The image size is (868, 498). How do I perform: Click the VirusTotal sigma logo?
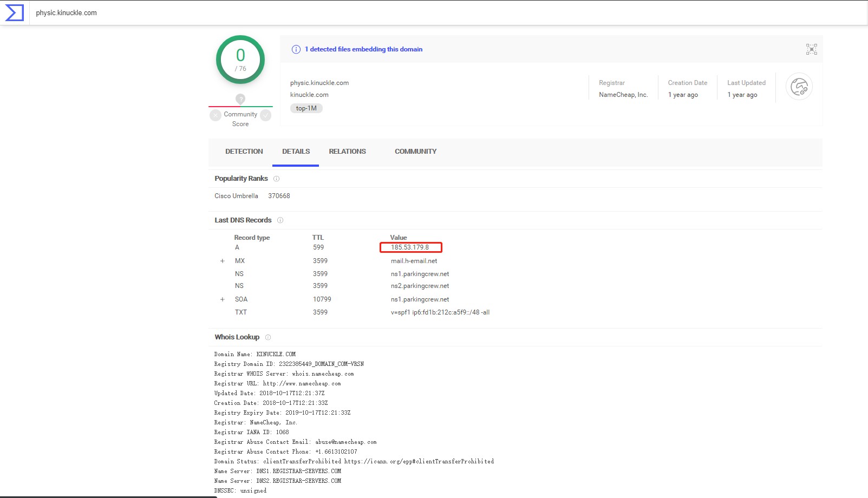(15, 12)
